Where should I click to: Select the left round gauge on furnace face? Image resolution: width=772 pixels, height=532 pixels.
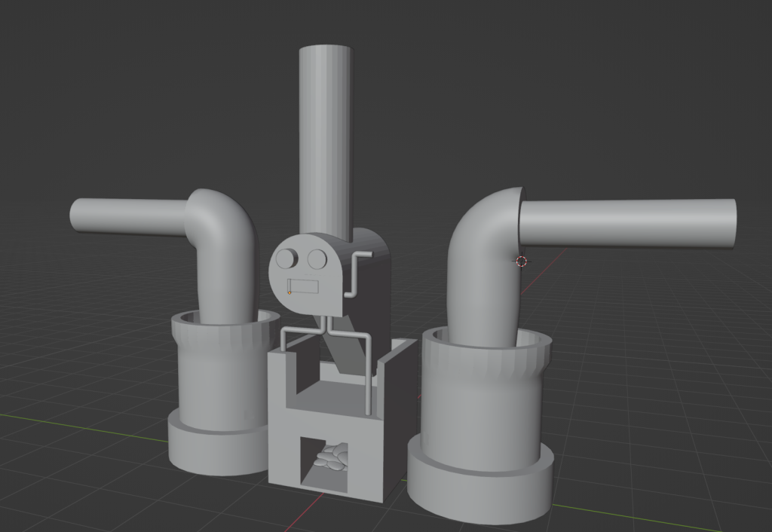pyautogui.click(x=286, y=259)
